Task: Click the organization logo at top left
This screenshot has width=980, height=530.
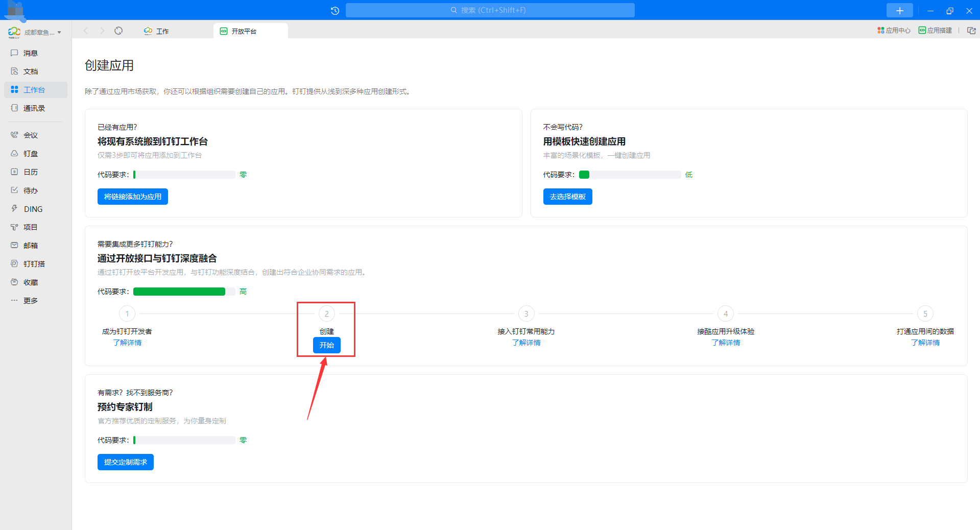Action: point(14,32)
